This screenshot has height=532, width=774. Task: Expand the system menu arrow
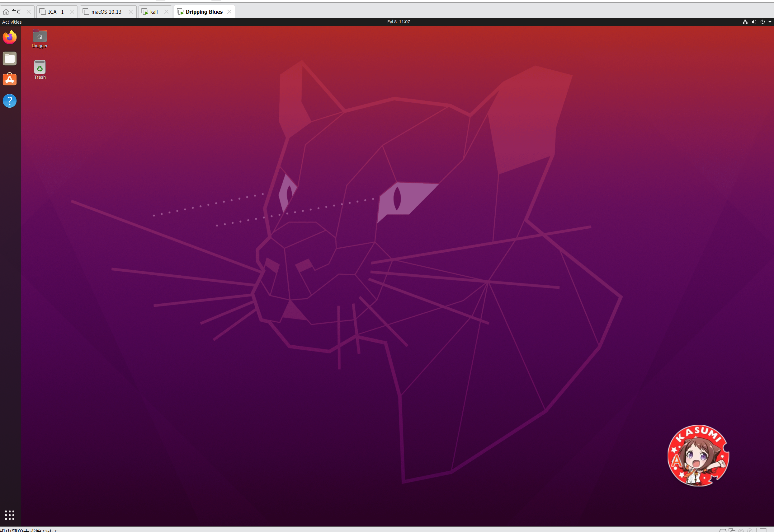click(770, 22)
